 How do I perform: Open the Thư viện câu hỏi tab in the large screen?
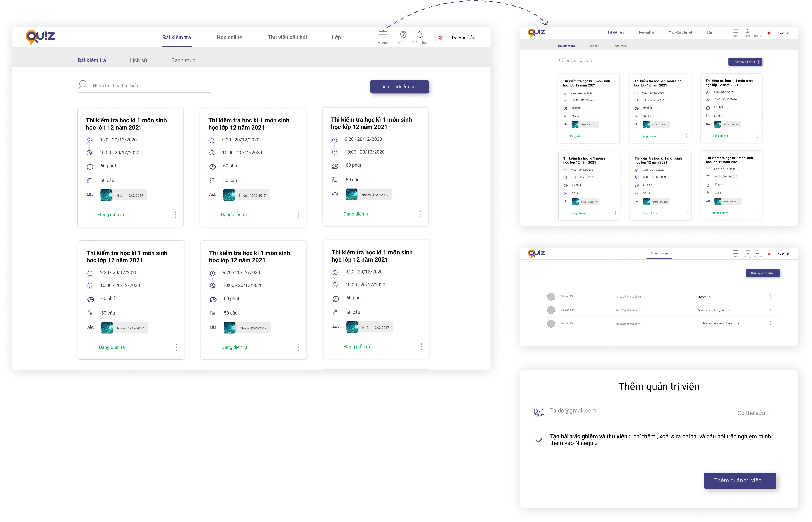(287, 37)
